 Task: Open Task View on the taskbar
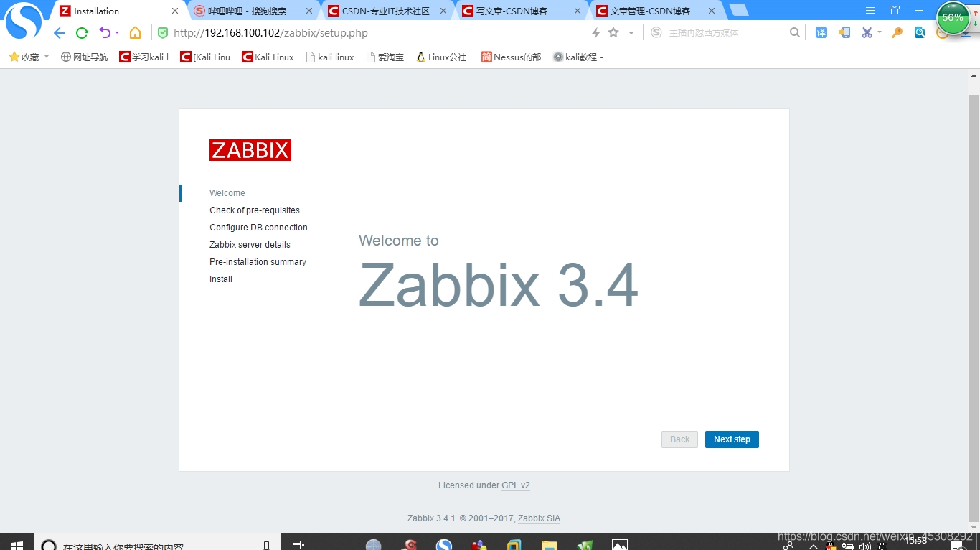point(298,546)
